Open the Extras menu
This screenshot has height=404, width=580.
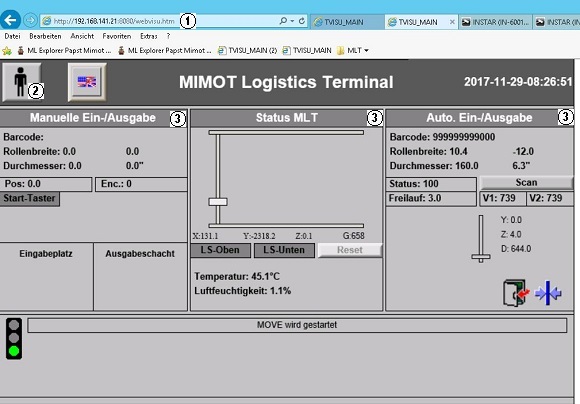[149, 36]
